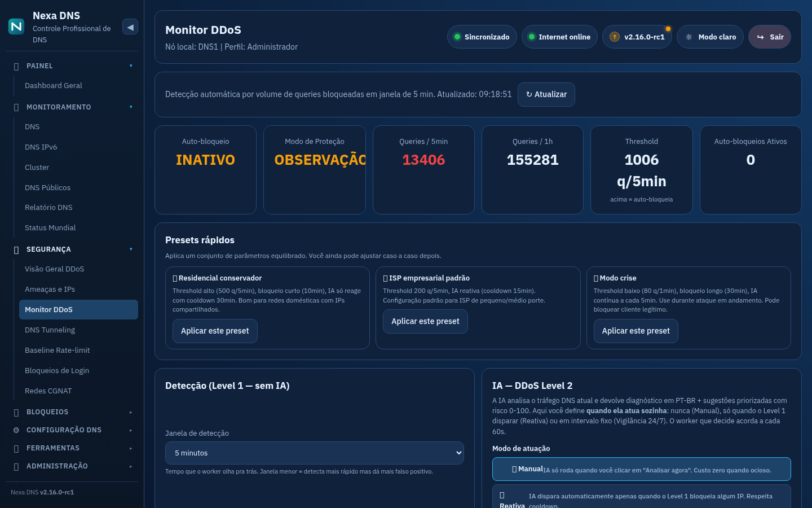Image resolution: width=812 pixels, height=508 pixels.
Task: Click the Threshold card value 1006 q/5min
Action: click(x=642, y=170)
